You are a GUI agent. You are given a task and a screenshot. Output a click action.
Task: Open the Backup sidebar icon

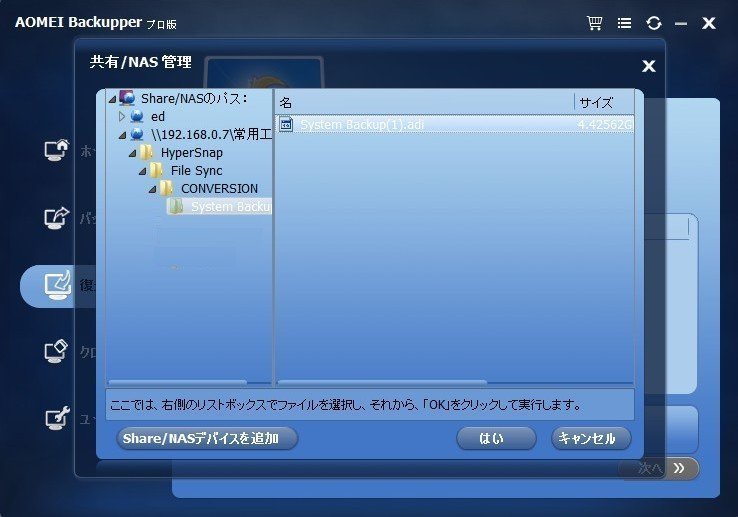click(x=57, y=218)
